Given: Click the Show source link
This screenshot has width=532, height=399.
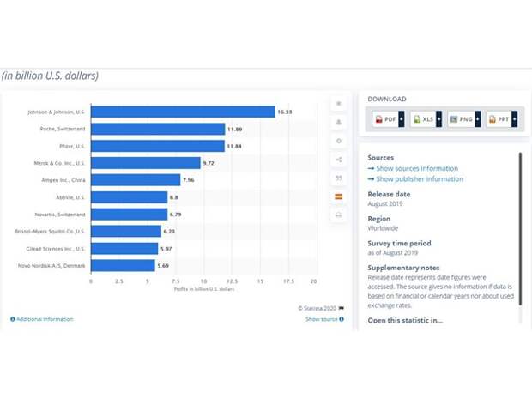Looking at the screenshot, I should [x=321, y=319].
